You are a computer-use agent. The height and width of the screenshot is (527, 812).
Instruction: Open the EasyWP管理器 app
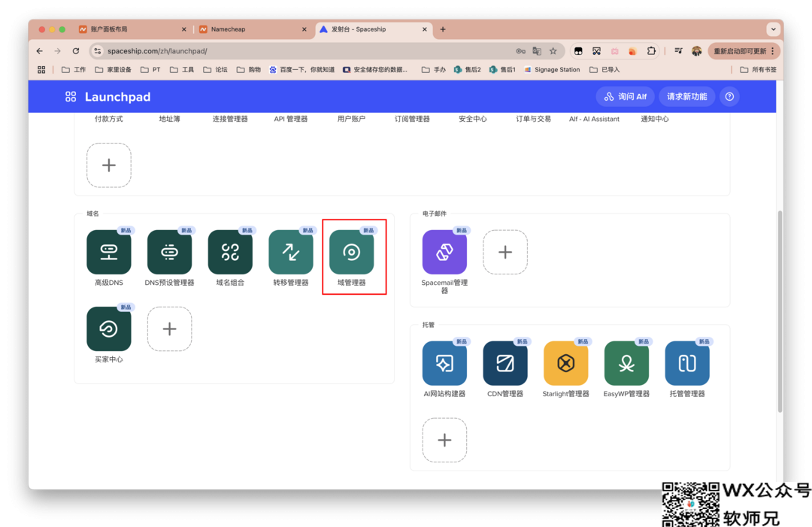(626, 363)
